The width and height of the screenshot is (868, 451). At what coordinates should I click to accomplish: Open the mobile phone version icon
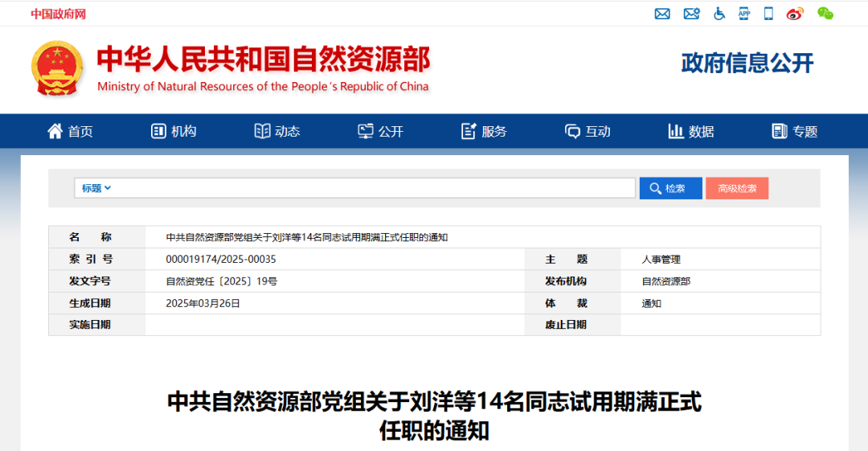coord(768,14)
